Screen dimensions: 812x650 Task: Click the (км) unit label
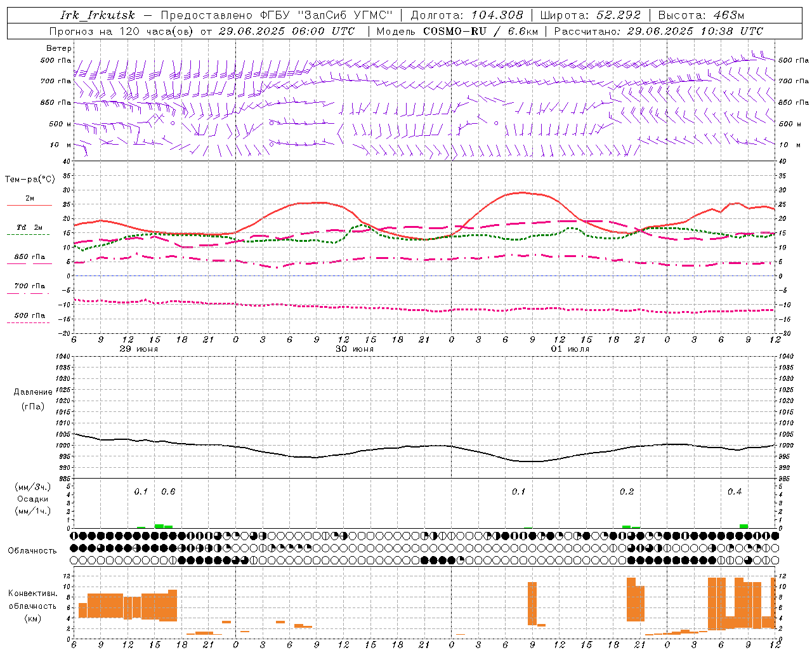pos(33,618)
